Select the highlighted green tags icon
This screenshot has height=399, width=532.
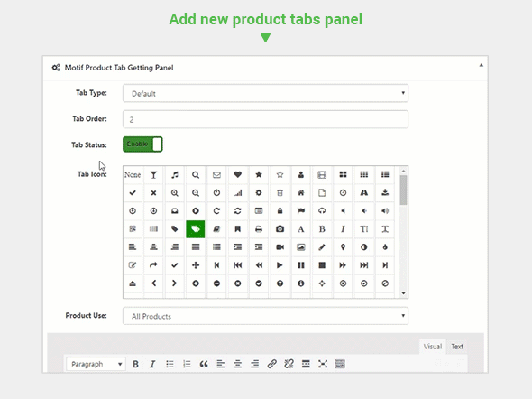point(196,229)
